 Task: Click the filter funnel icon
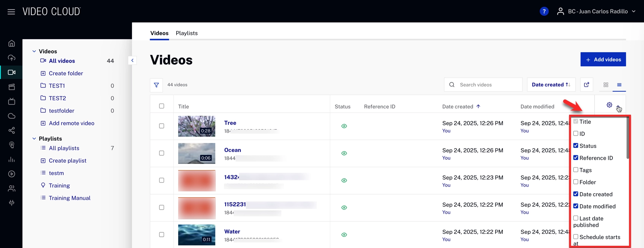(157, 85)
